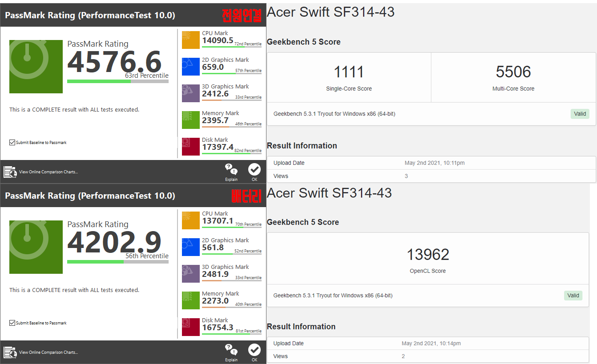Click Disk Mark icon next to 16754.3
Screen dimensions: 597x364
click(191, 327)
